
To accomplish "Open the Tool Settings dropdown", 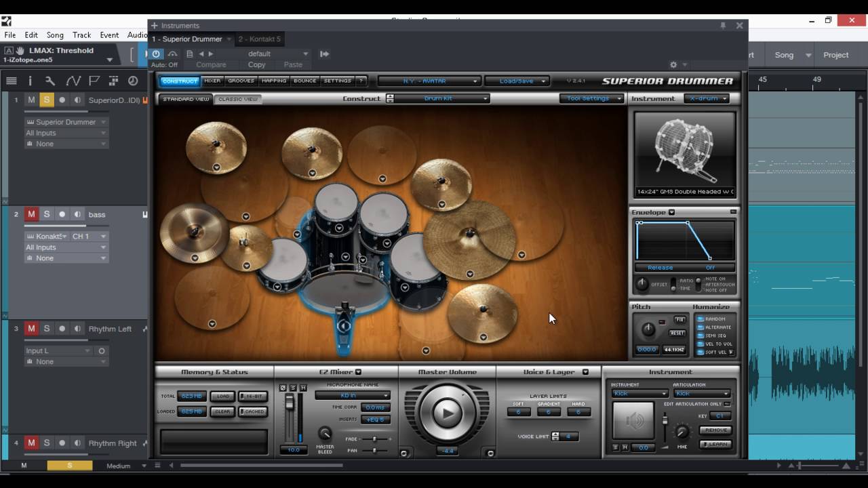I will 591,98.
